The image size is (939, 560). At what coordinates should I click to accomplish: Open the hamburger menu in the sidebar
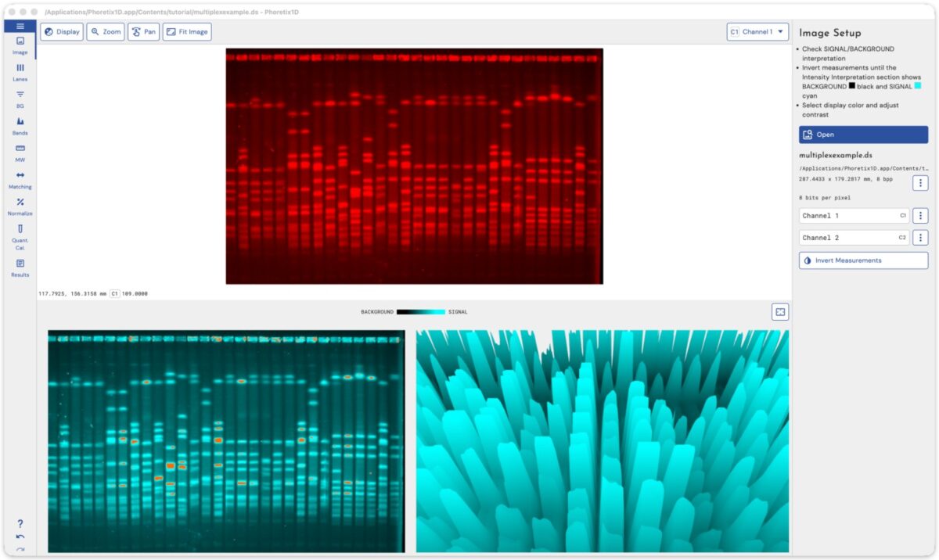click(x=20, y=26)
